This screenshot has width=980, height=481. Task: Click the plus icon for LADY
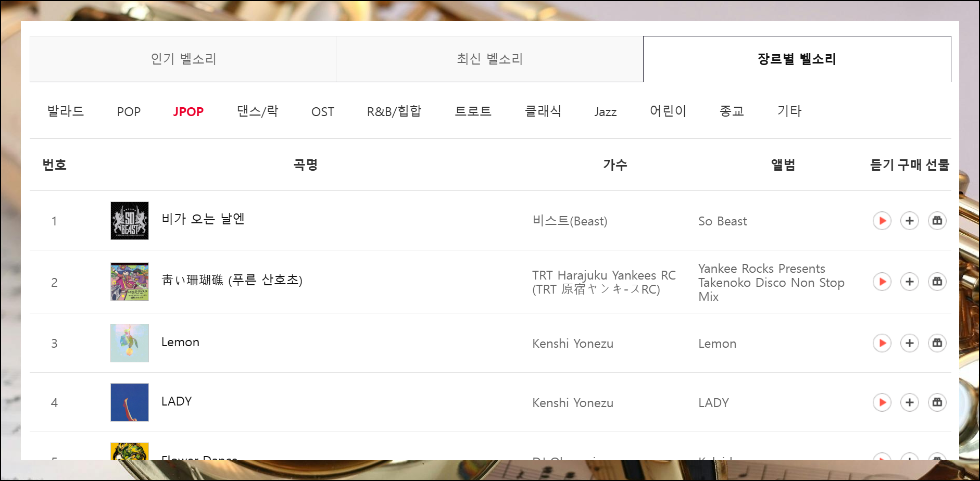[x=910, y=402]
